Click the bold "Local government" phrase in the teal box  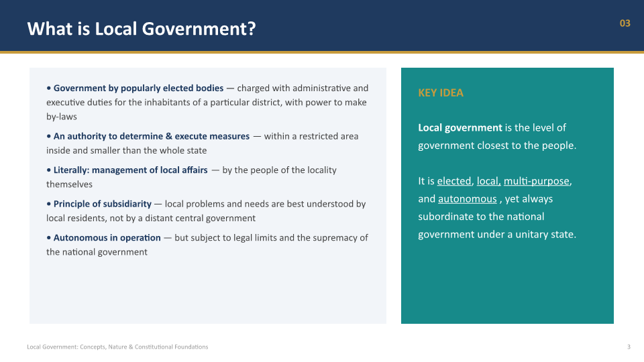click(460, 127)
